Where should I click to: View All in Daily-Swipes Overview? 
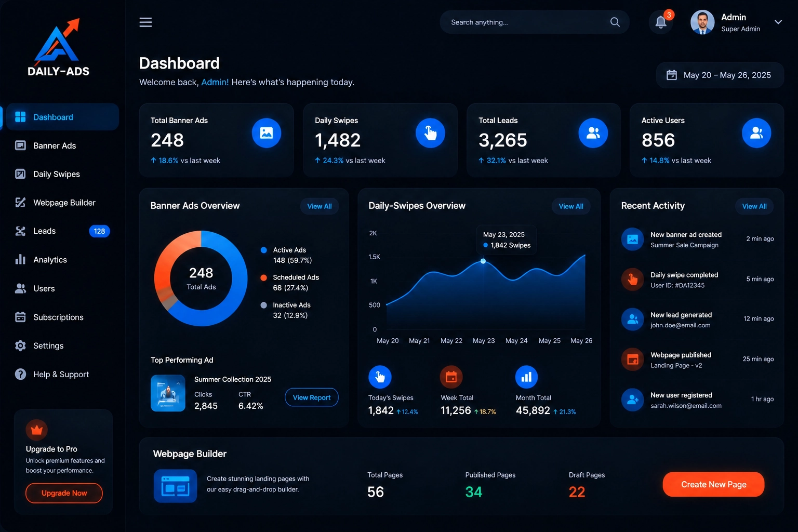(x=571, y=206)
